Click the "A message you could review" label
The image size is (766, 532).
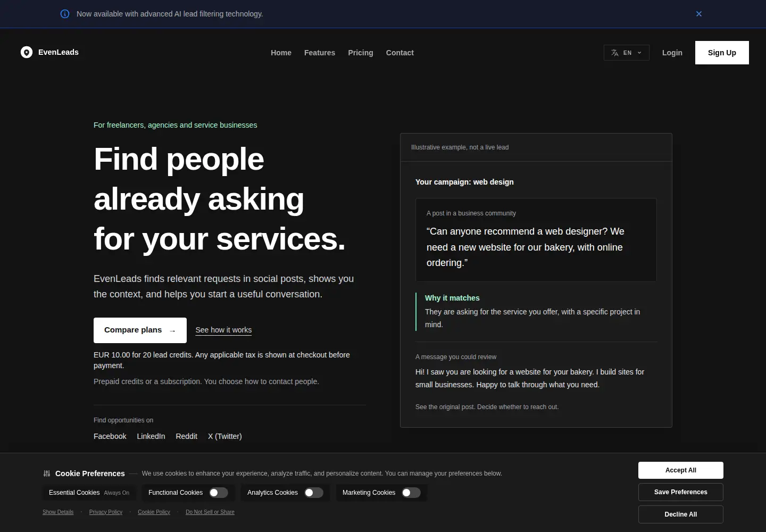(x=456, y=357)
